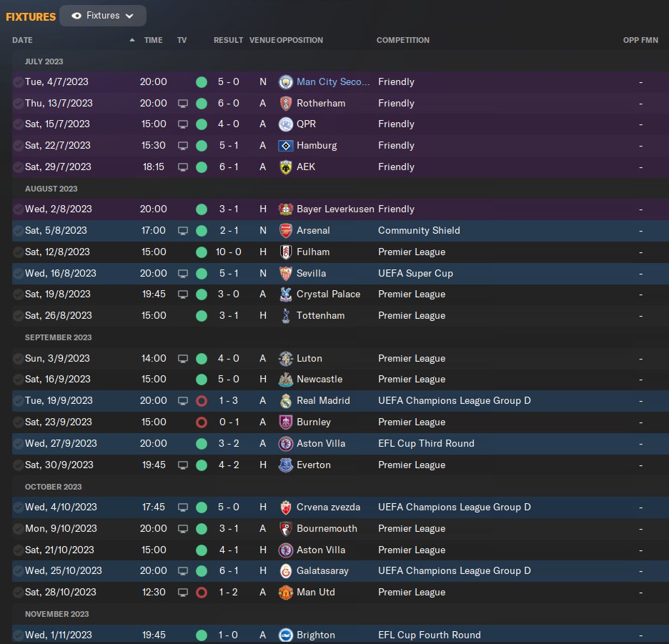Sort fixtures by the DATE column header
This screenshot has height=644, width=669.
[22, 40]
